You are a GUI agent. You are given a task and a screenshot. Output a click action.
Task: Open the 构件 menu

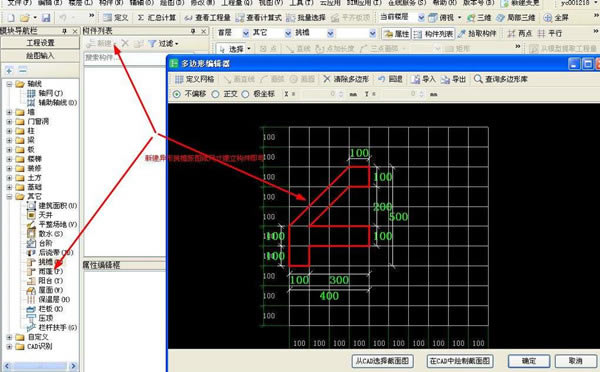tap(111, 3)
